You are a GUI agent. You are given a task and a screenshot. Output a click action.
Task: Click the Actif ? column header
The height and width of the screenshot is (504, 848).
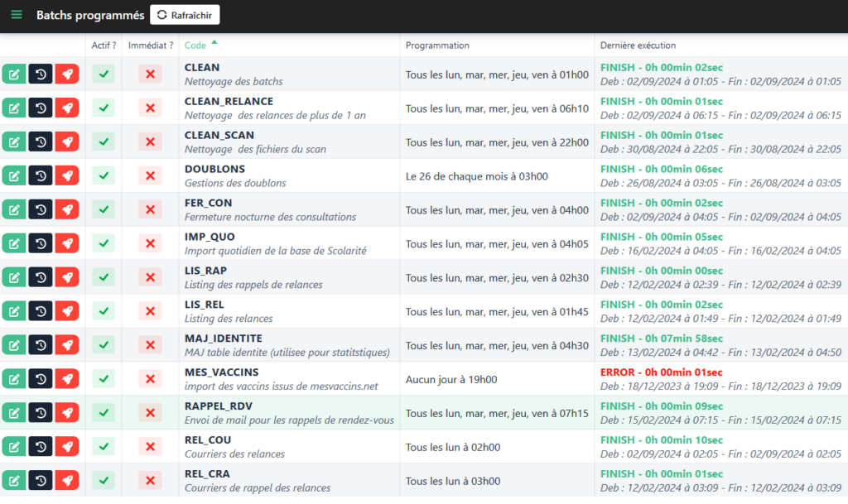coord(104,46)
